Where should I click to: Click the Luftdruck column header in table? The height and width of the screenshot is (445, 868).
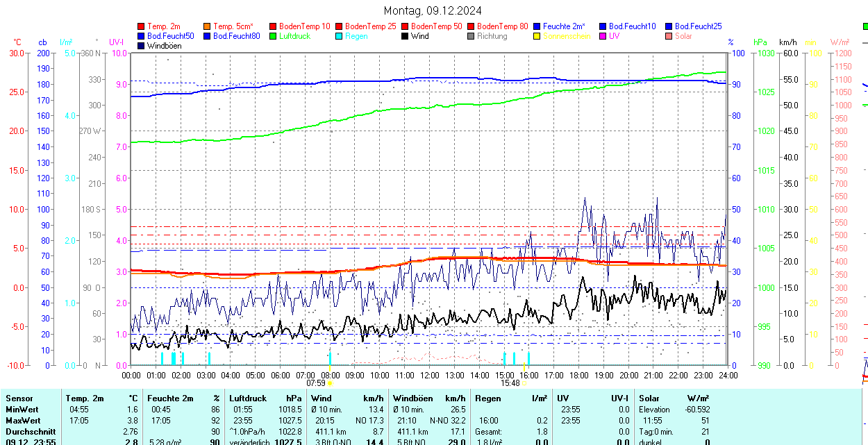click(x=248, y=398)
